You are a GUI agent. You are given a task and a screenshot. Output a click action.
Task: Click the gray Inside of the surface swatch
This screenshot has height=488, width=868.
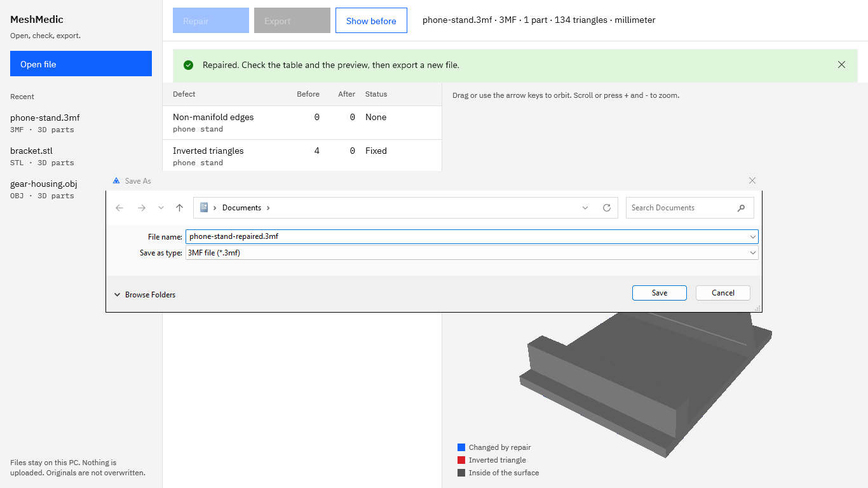(461, 473)
